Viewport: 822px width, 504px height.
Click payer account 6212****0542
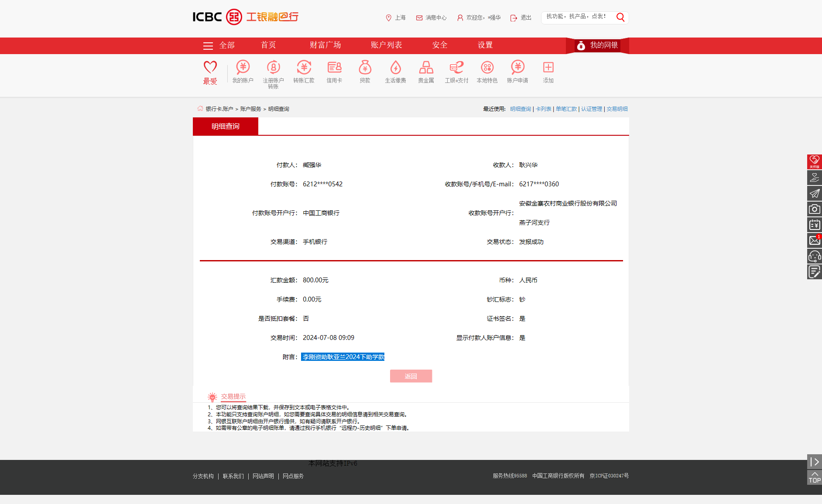click(323, 184)
